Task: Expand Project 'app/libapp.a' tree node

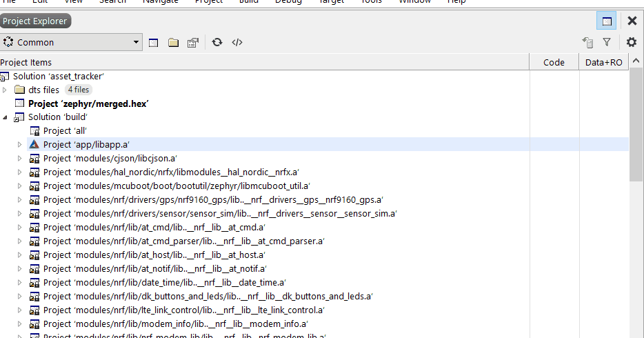Action: (x=20, y=145)
